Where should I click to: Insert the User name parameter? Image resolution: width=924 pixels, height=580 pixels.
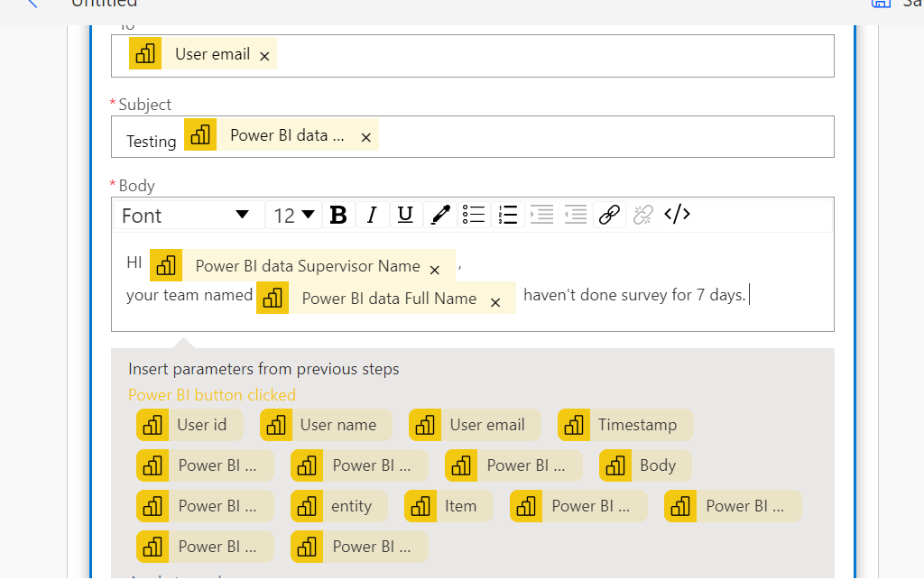click(326, 425)
